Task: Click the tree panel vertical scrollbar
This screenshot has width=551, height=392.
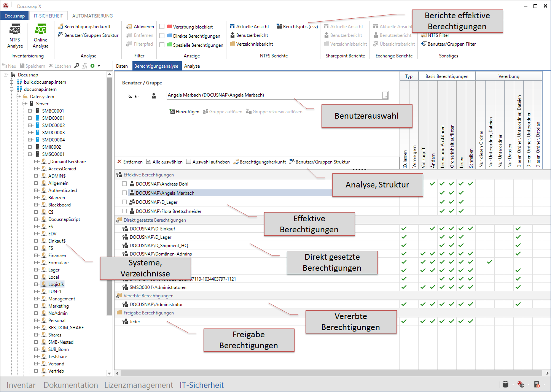Action: pyautogui.click(x=110, y=196)
